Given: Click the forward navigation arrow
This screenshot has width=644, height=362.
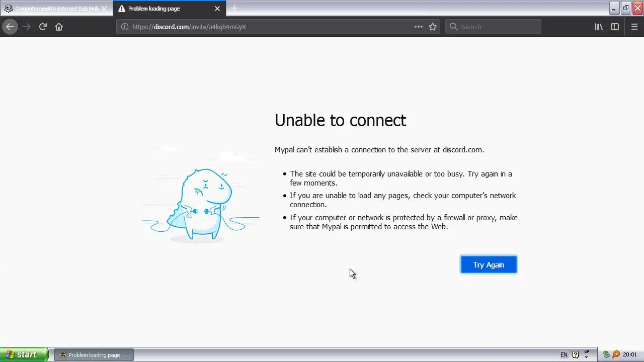Looking at the screenshot, I should 27,27.
